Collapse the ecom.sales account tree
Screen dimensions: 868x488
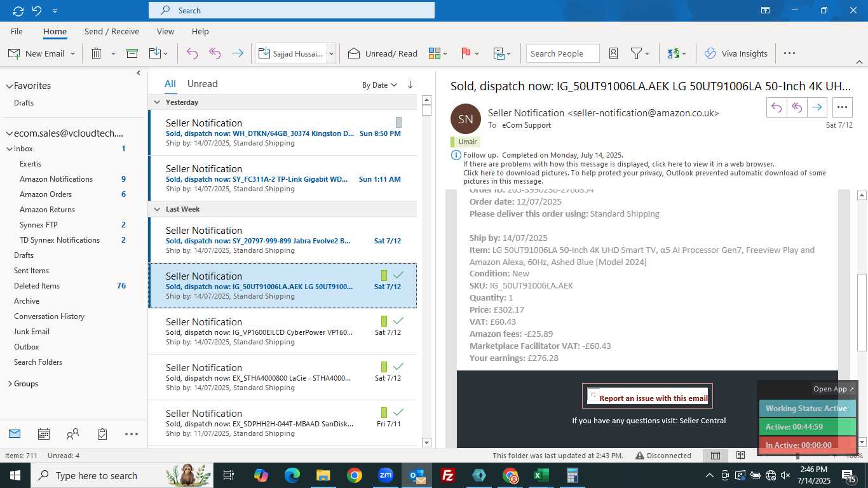coord(9,133)
